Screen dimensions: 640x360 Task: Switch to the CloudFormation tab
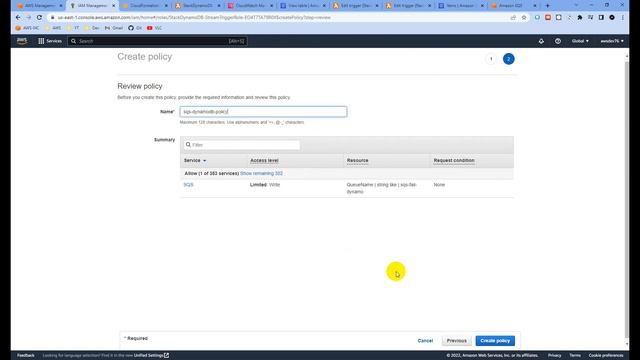[145, 6]
